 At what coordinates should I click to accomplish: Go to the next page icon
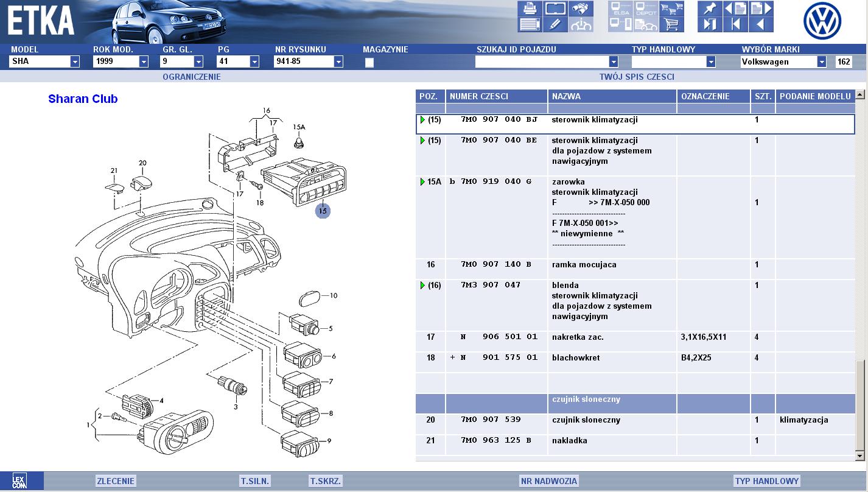[761, 9]
